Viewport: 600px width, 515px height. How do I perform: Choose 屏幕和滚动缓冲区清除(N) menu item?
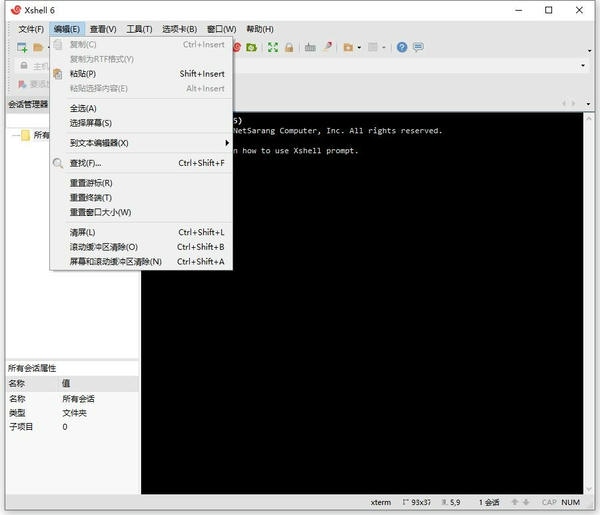(x=141, y=262)
